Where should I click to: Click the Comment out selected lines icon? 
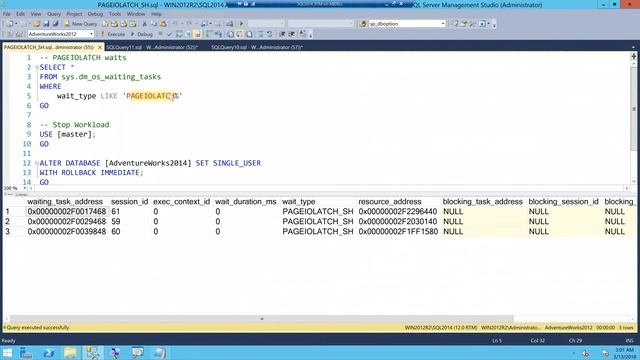click(x=260, y=34)
